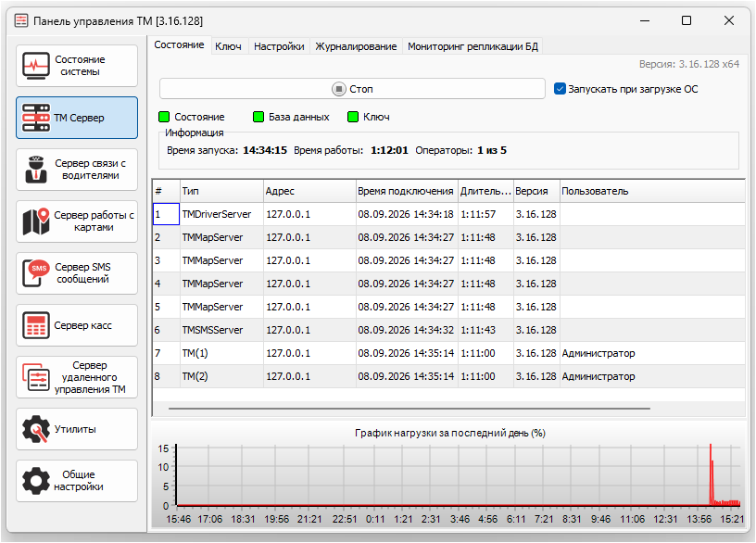
Task: Open the Сервер касс label
Action: click(83, 325)
